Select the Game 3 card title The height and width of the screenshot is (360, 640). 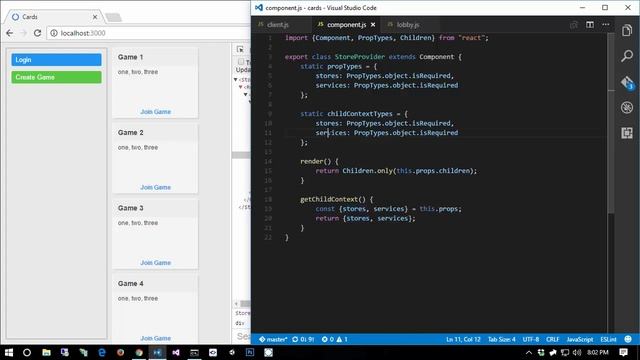(x=131, y=208)
